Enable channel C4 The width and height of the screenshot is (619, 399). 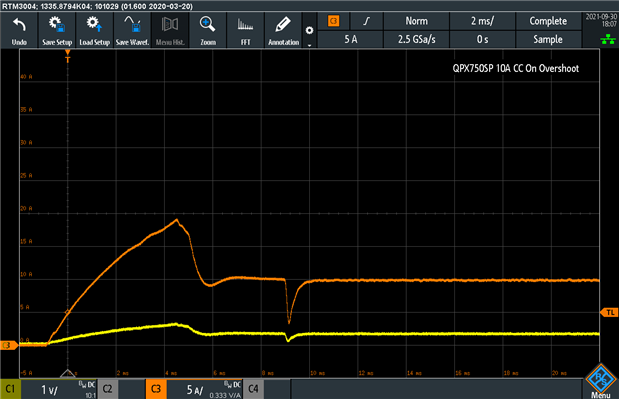(x=253, y=389)
